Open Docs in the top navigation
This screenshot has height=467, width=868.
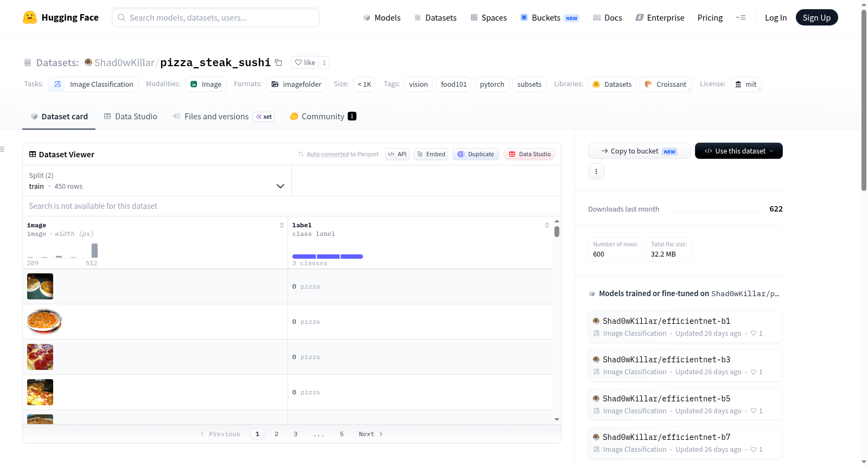[608, 18]
